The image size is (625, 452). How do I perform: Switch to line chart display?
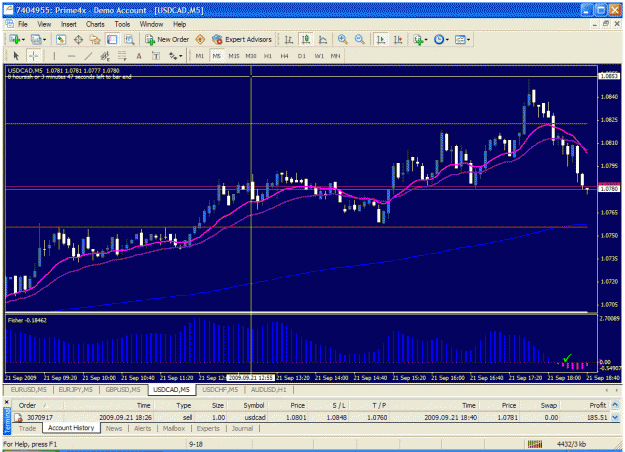click(x=323, y=39)
